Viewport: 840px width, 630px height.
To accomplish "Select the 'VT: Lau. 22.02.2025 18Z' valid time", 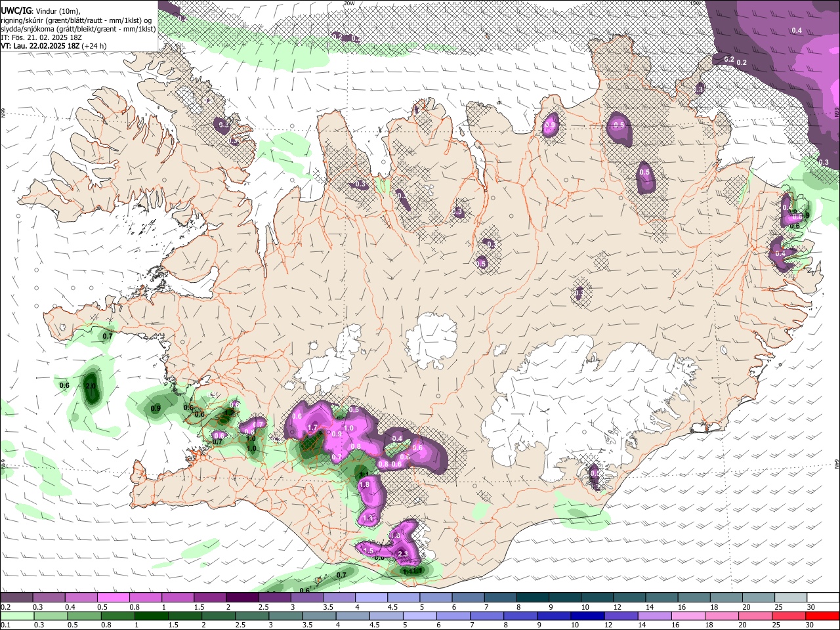I will (40, 46).
